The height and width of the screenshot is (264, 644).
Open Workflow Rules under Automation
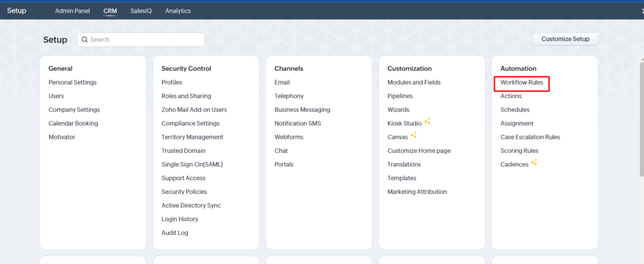[521, 83]
